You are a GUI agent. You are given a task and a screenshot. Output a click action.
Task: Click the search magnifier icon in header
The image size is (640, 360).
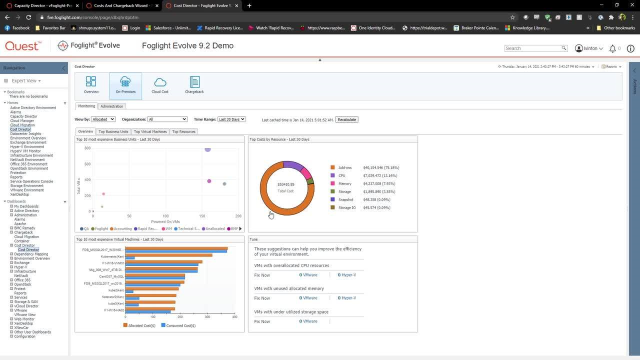click(564, 48)
